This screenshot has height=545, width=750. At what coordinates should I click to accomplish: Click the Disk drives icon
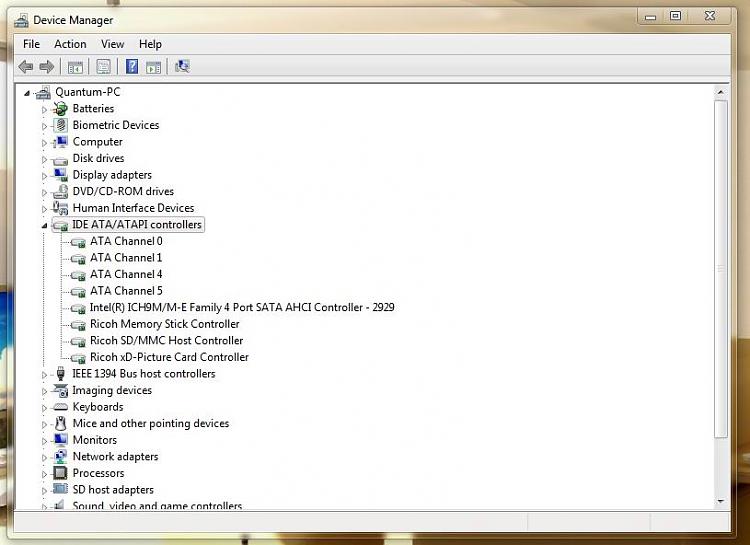click(60, 160)
